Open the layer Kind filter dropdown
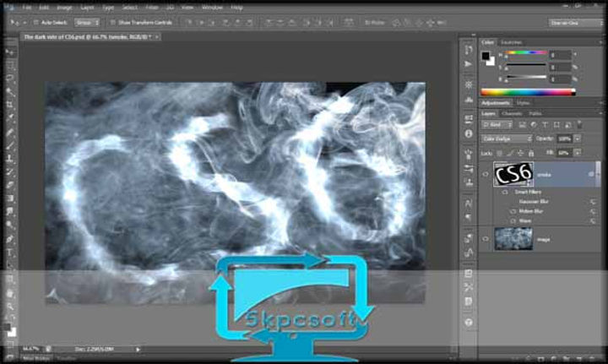608x364 pixels. tap(497, 125)
